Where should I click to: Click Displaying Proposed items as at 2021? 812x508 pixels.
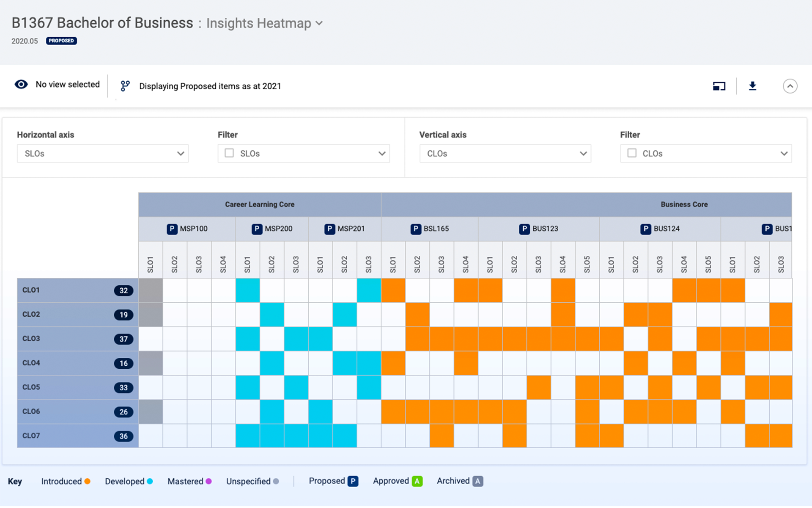coord(210,86)
